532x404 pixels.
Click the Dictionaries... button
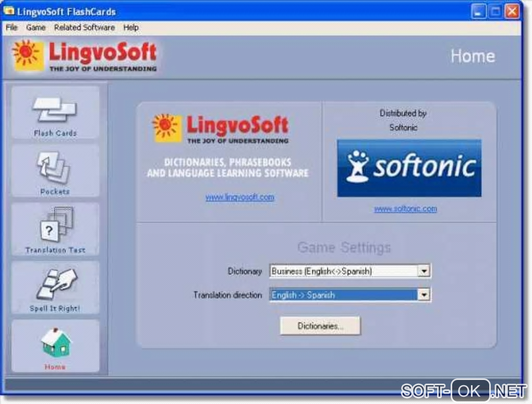(320, 326)
